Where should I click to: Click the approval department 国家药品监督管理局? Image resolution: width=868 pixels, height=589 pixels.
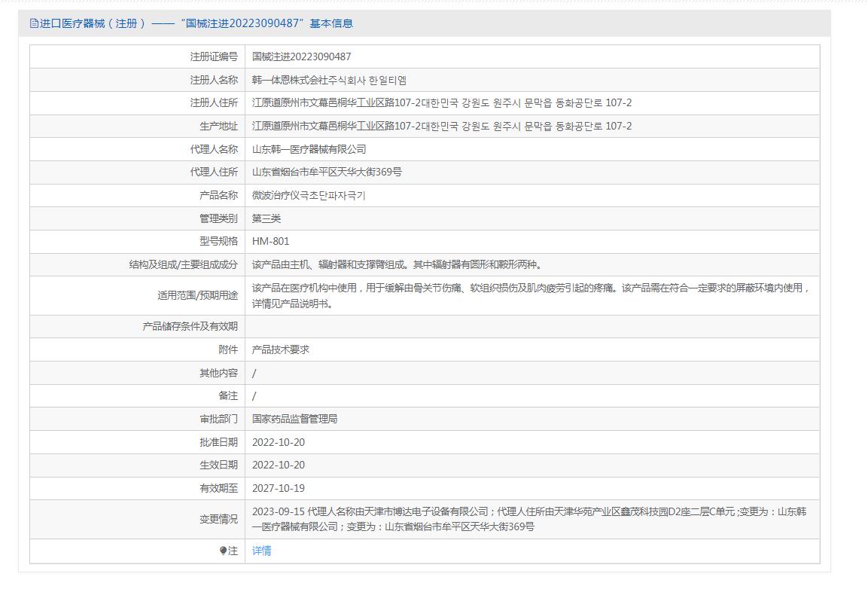click(x=294, y=419)
